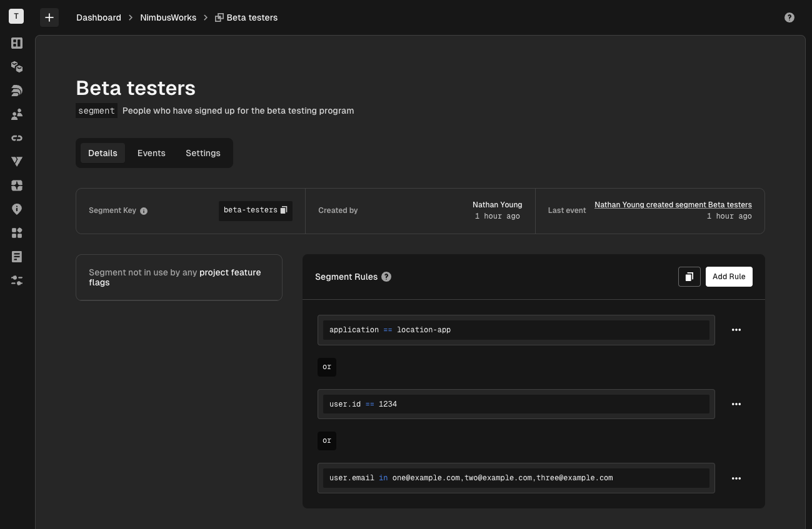812x529 pixels.
Task: Click the Beta testers page heading
Action: 136,88
